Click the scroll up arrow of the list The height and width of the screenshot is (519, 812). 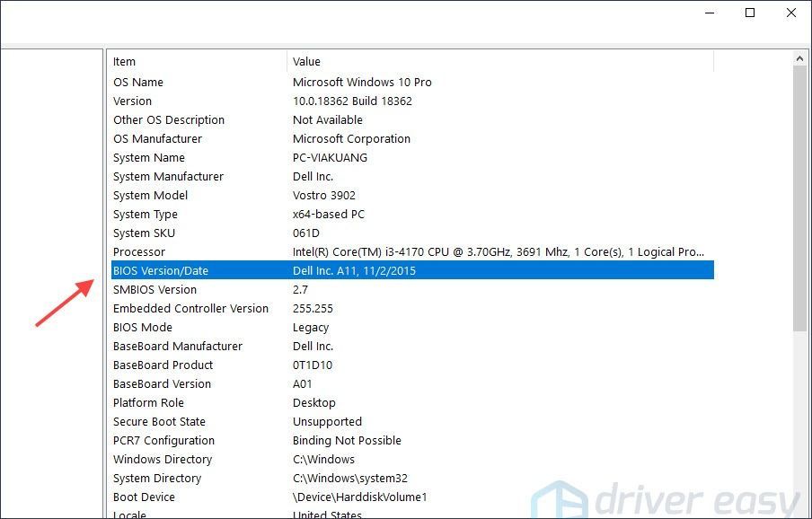[x=799, y=59]
